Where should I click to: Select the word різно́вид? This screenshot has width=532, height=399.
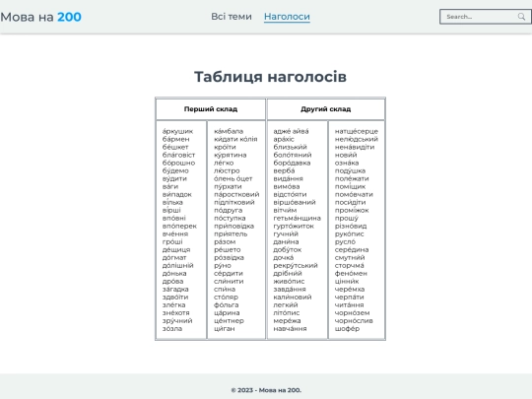point(351,226)
